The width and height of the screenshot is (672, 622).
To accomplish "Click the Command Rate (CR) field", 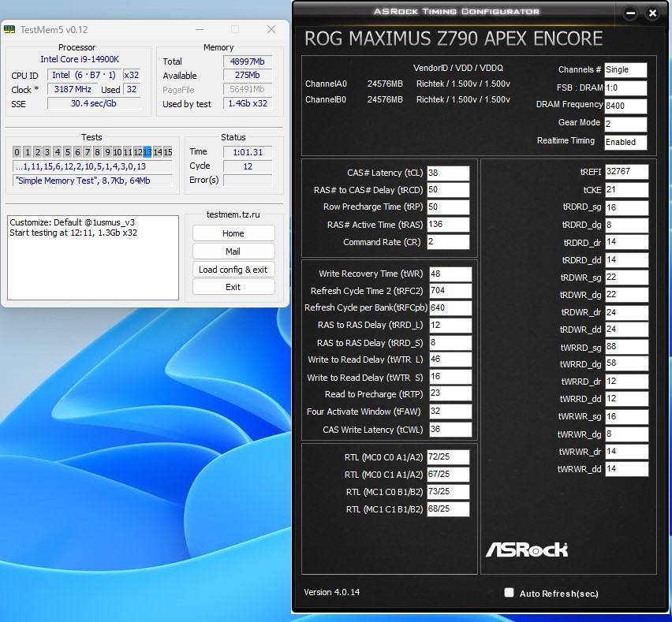I will 448,242.
